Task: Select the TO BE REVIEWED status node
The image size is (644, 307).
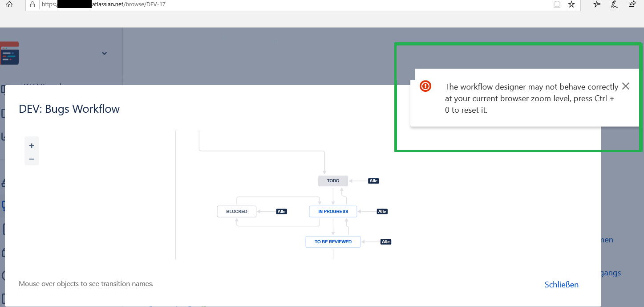Action: click(x=333, y=242)
